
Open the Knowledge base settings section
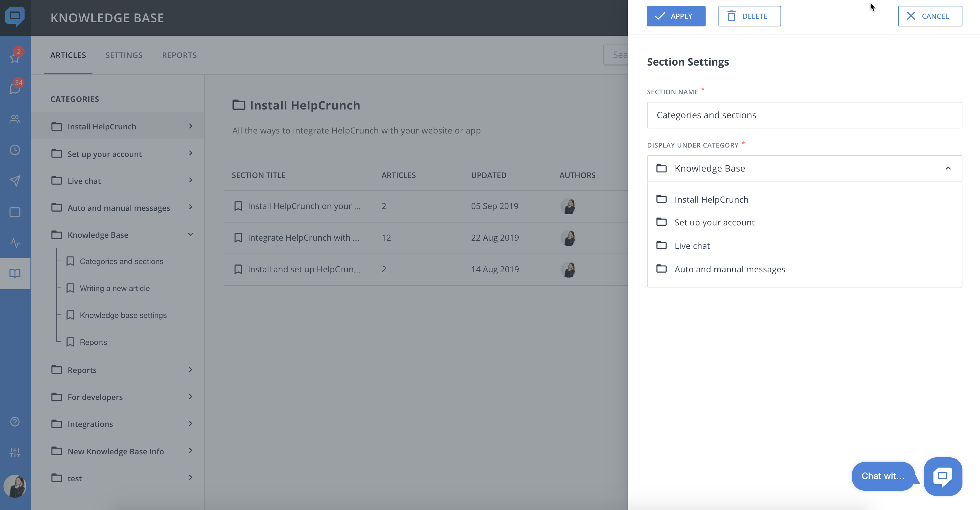(123, 315)
